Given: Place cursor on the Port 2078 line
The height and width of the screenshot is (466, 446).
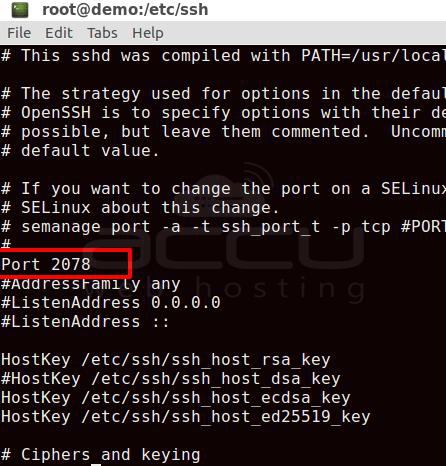Looking at the screenshot, I should pos(46,264).
